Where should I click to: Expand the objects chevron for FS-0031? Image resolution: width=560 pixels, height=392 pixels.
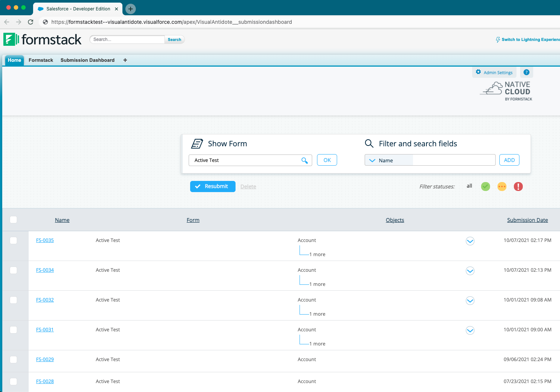click(x=470, y=331)
